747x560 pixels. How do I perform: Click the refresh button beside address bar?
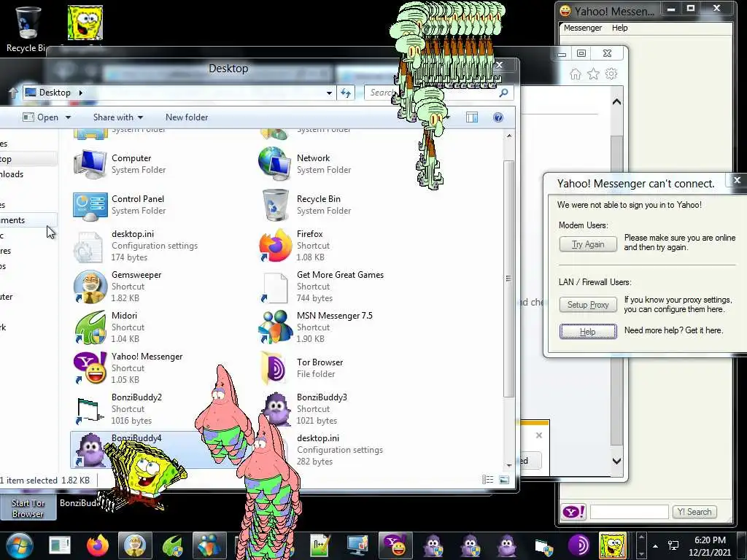[x=346, y=93]
